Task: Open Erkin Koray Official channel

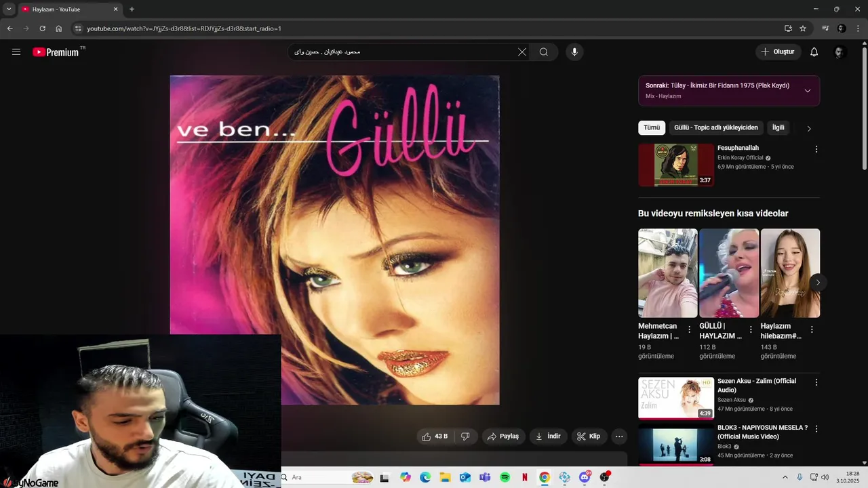Action: coord(741,158)
